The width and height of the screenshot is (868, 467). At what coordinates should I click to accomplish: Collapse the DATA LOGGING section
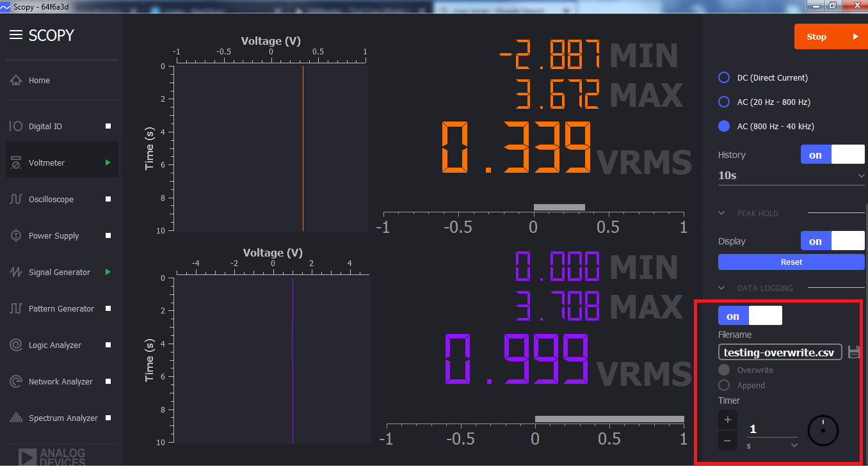(x=721, y=289)
